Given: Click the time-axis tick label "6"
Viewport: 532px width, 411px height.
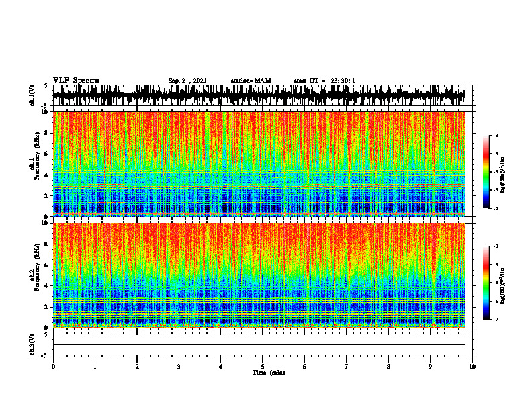Looking at the screenshot, I should 304,367.
